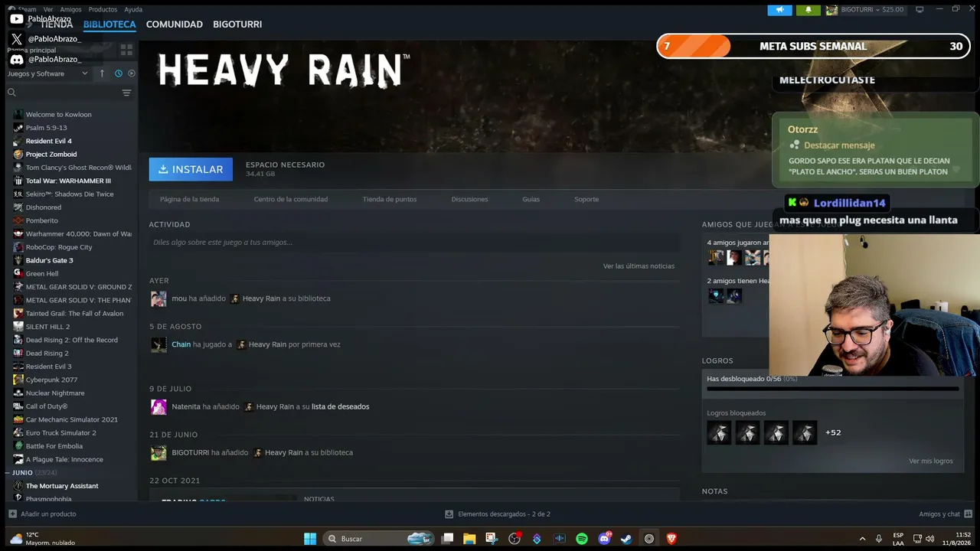Viewport: 980px width, 551px height.
Task: Click the lista de deseados link
Action: click(x=341, y=407)
